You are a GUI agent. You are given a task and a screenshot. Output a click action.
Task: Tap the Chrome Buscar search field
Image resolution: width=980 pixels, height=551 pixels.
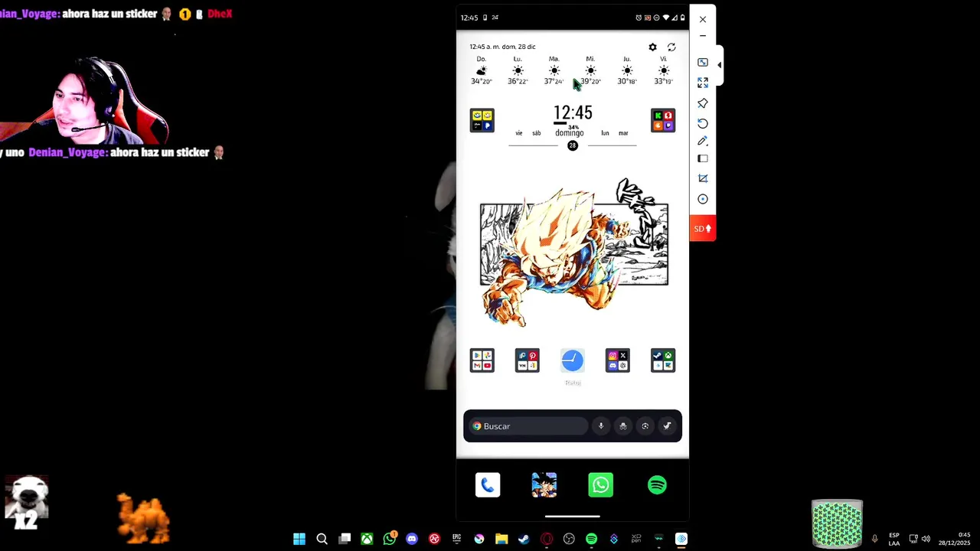click(x=529, y=426)
